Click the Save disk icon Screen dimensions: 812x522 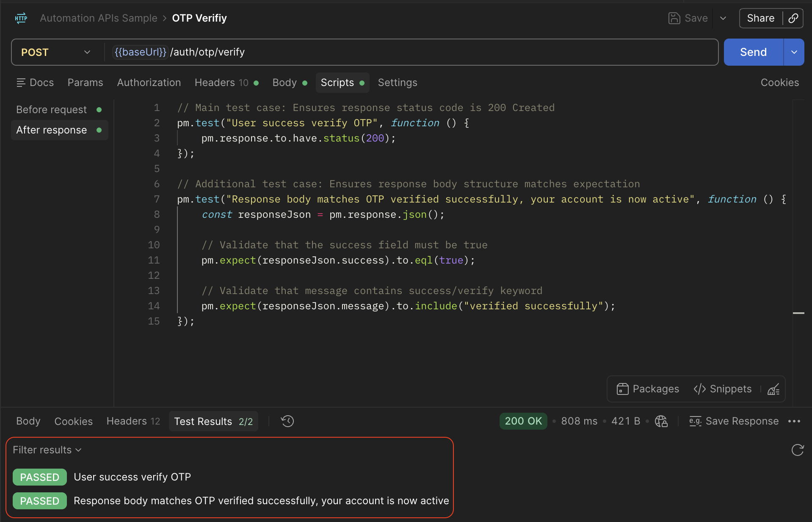(674, 18)
